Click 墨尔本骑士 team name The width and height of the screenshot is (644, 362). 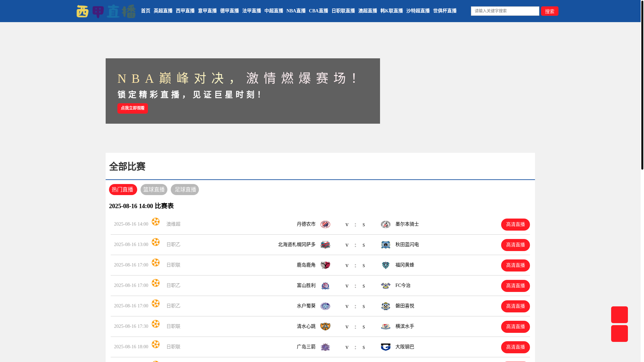click(407, 224)
